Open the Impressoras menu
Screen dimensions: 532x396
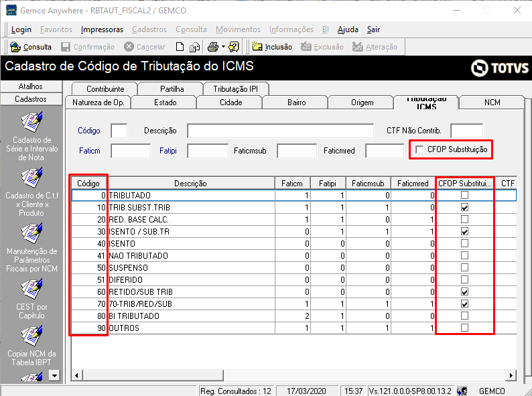click(x=102, y=29)
